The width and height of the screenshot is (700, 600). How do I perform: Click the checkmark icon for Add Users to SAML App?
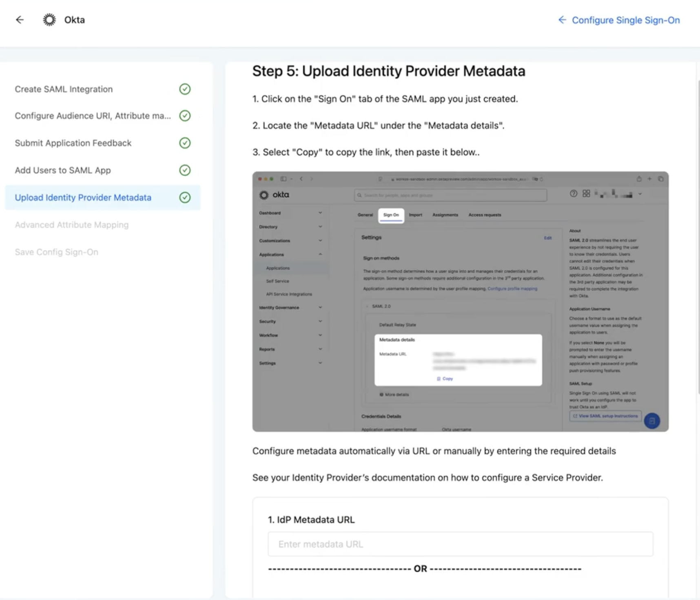click(185, 170)
